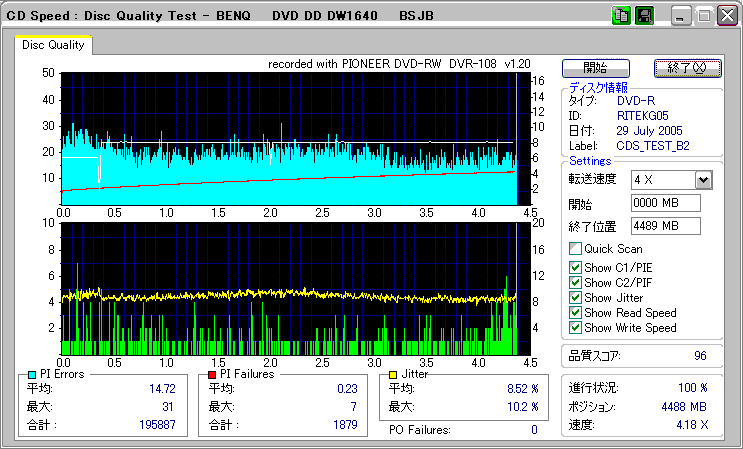Screen dimensions: 743x449
Task: Click the cyan PI Errors legend swatch
Action: tap(32, 374)
